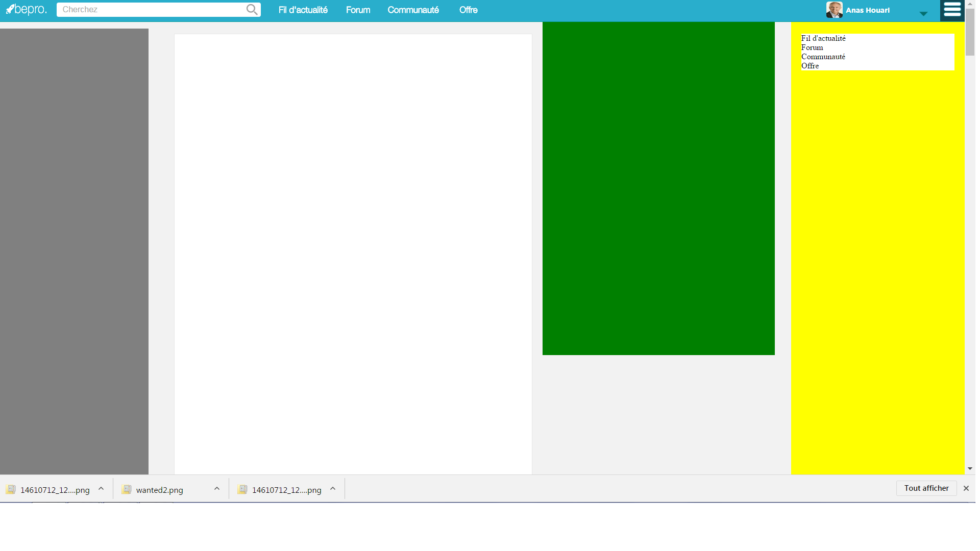Open the Offre link in the yellow panel
980x551 pixels.
point(811,66)
